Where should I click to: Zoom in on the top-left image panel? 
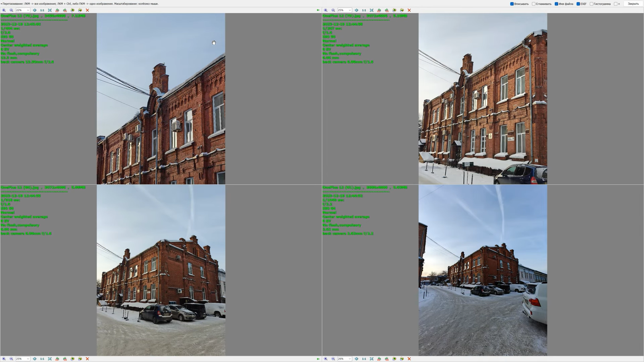point(4,10)
